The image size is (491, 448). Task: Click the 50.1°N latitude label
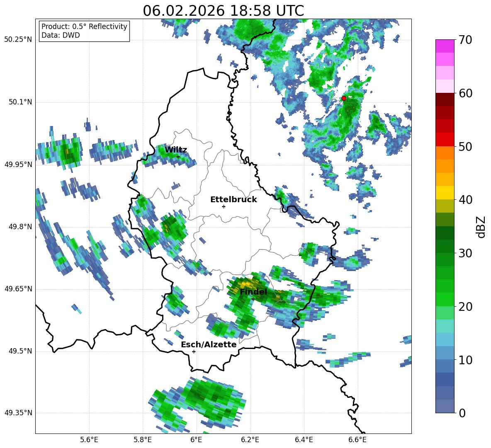click(21, 102)
